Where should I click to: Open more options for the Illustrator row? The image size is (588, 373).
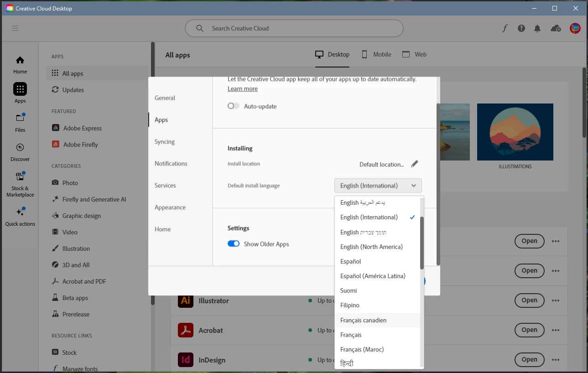(556, 300)
